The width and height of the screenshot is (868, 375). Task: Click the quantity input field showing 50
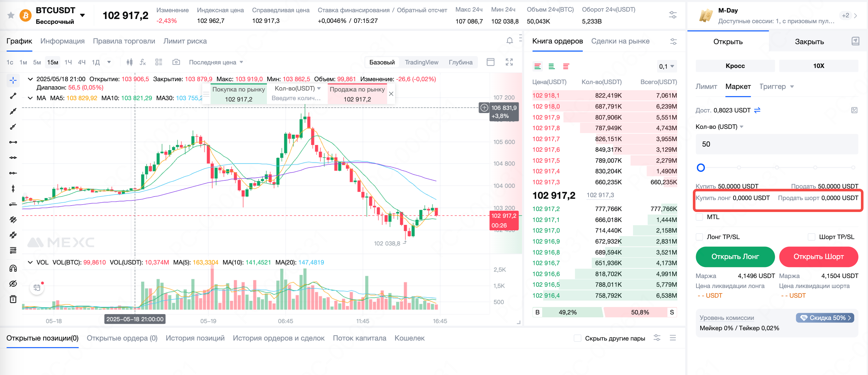(777, 144)
